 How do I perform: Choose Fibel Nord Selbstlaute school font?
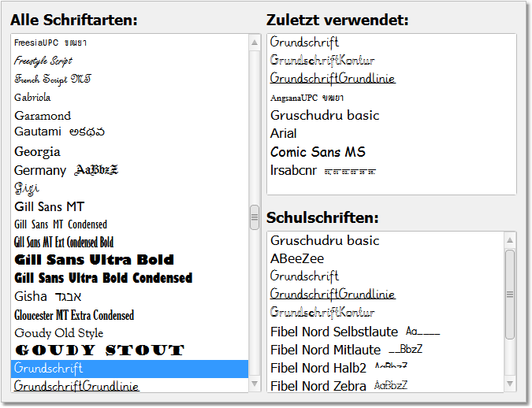[x=385, y=332]
